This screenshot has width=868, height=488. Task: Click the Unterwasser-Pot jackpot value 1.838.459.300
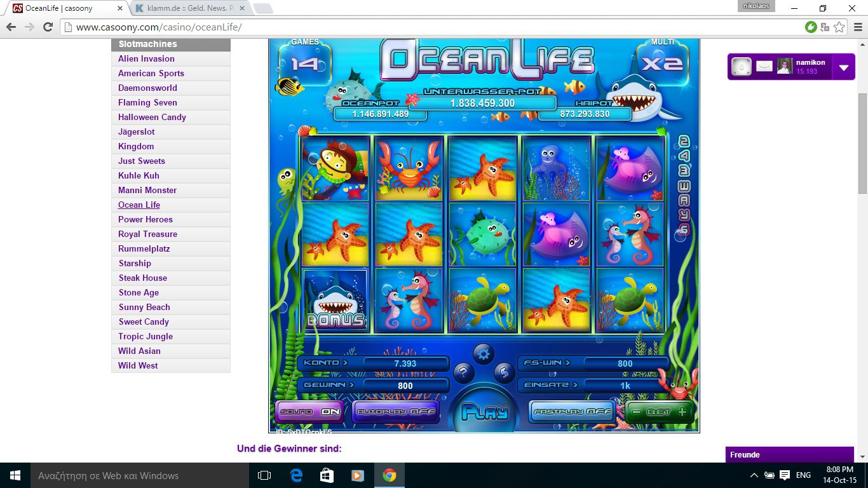[x=483, y=103]
